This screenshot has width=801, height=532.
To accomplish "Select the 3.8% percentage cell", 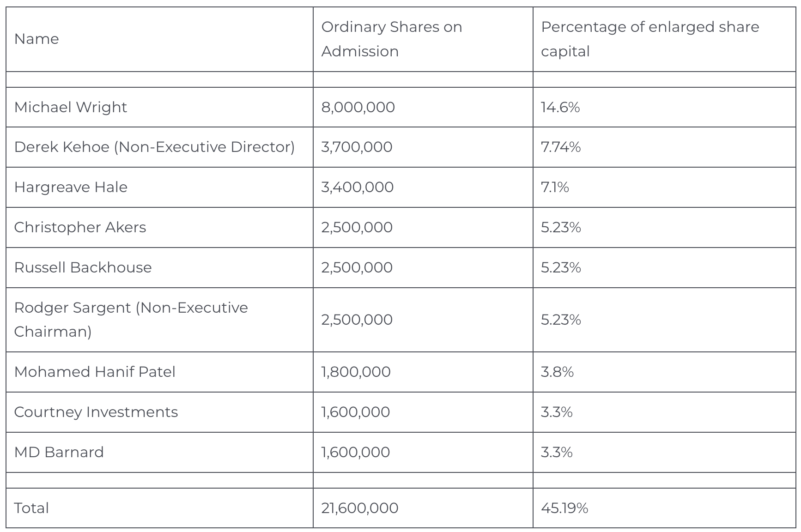I will tap(557, 372).
